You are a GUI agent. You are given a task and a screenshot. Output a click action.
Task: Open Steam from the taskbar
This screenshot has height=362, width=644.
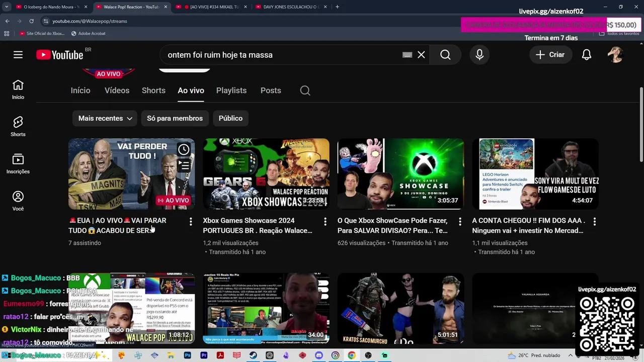pyautogui.click(x=253, y=355)
